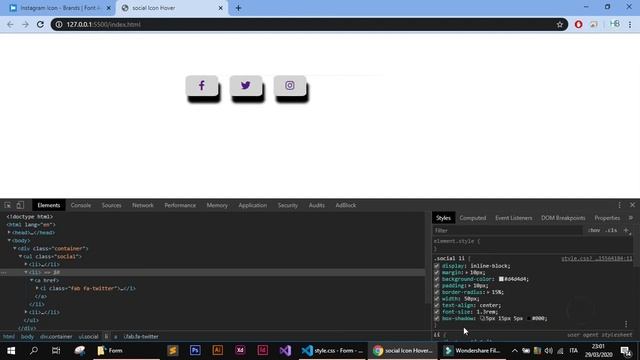The height and width of the screenshot is (360, 640).
Task: Close the DevTools panel
Action: click(x=632, y=205)
